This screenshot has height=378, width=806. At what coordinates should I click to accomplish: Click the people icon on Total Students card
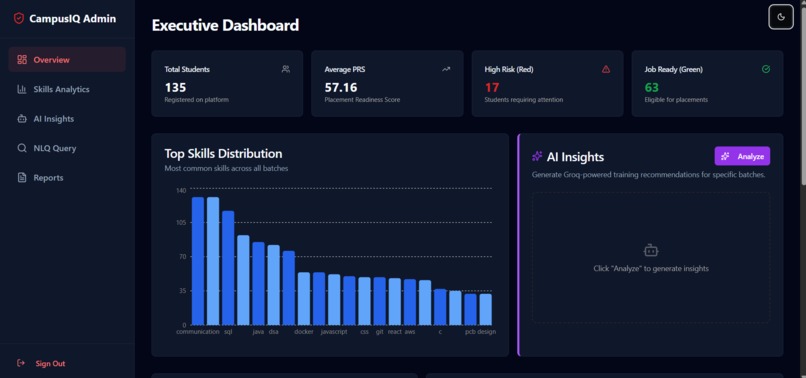[x=286, y=69]
